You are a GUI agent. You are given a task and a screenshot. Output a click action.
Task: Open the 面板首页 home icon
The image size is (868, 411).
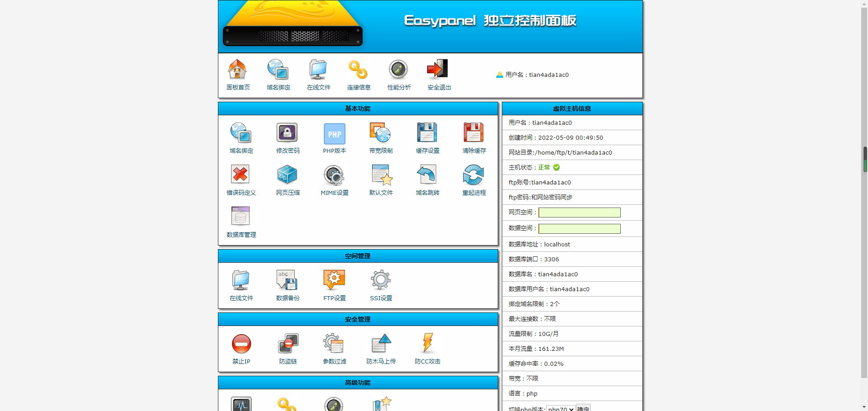[x=237, y=70]
